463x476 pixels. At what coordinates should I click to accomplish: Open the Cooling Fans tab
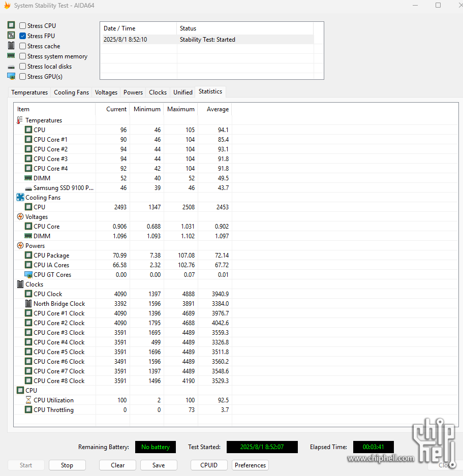(71, 92)
